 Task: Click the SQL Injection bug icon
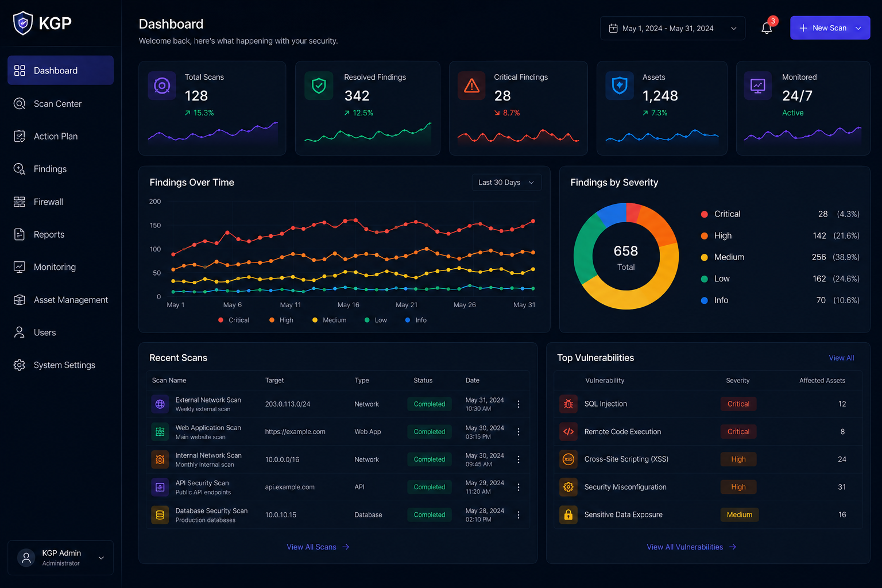pos(568,404)
